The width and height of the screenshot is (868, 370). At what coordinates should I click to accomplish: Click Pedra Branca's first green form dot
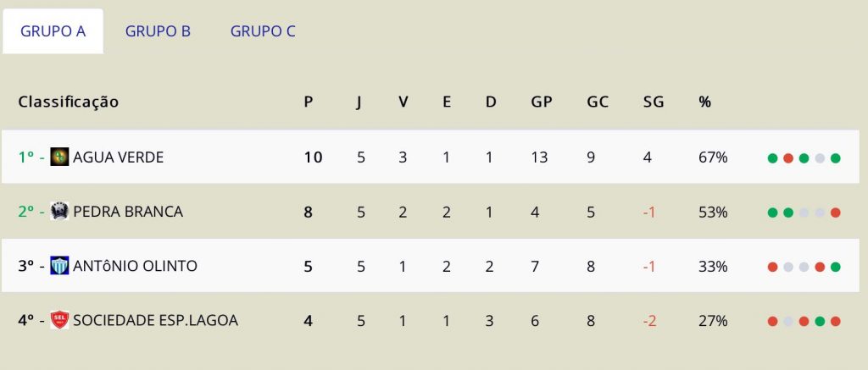pyautogui.click(x=772, y=213)
